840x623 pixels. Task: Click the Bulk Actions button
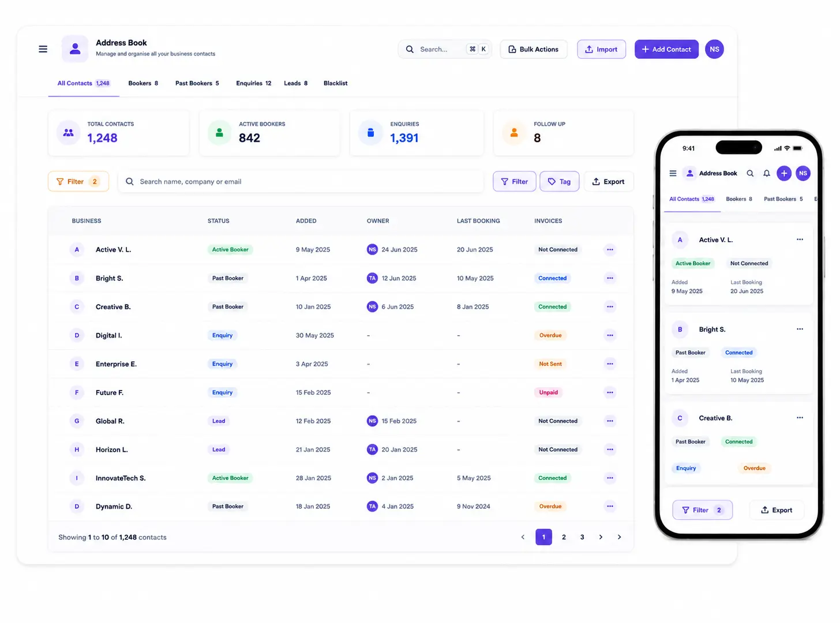tap(534, 49)
